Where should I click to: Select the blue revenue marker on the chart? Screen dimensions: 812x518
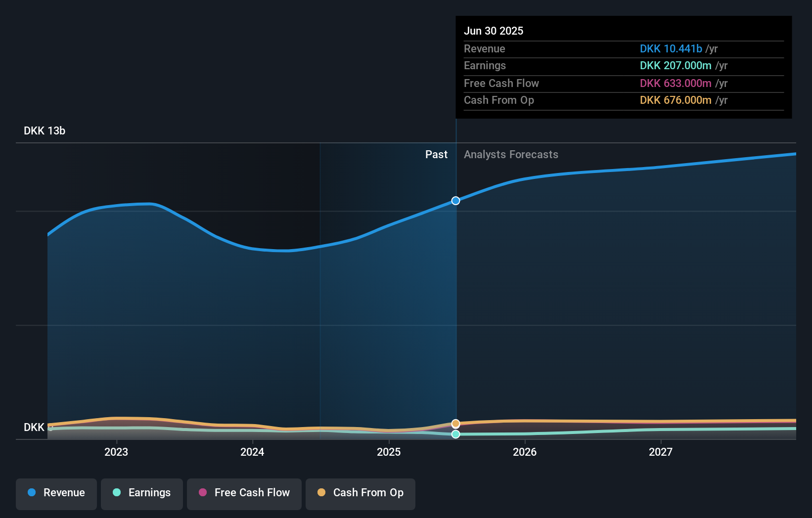455,201
